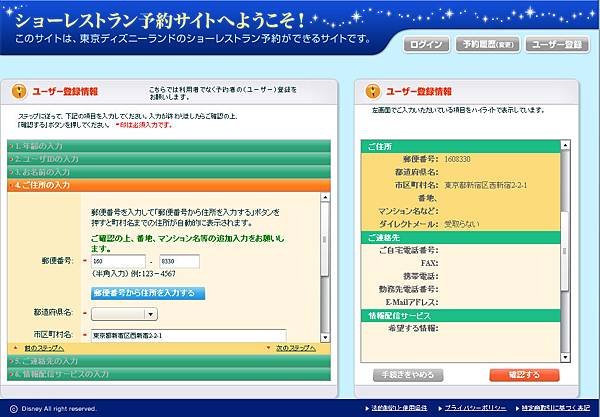Click address form scrollbar up arrow

325,197
